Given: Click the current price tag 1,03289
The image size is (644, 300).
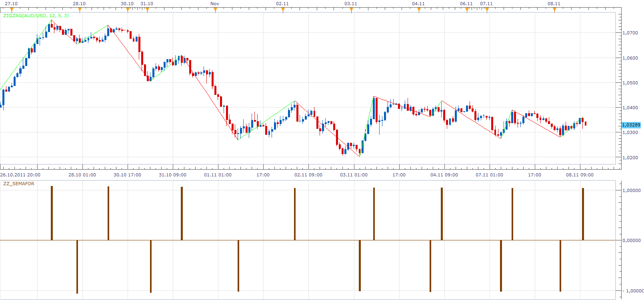Looking at the screenshot, I should (631, 125).
